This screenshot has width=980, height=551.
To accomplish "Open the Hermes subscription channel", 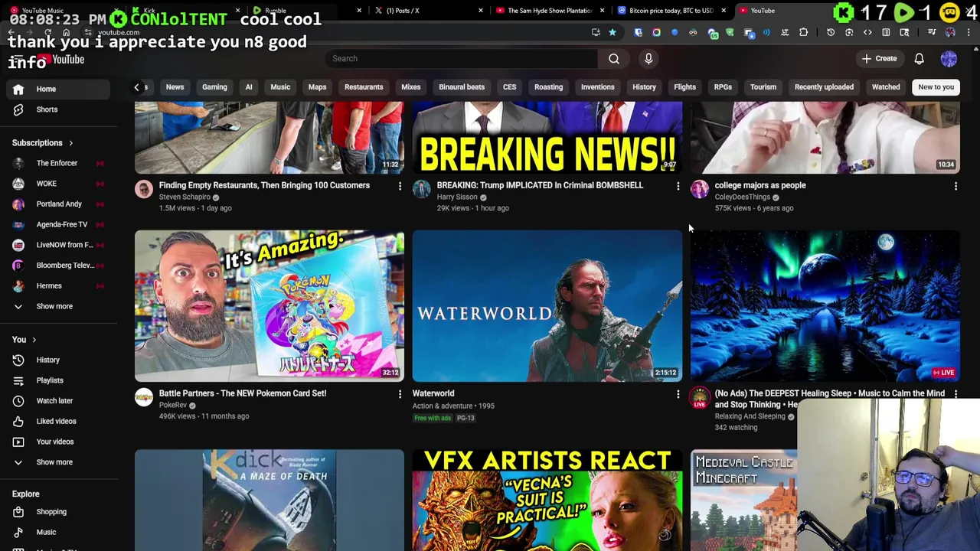I will click(59, 286).
